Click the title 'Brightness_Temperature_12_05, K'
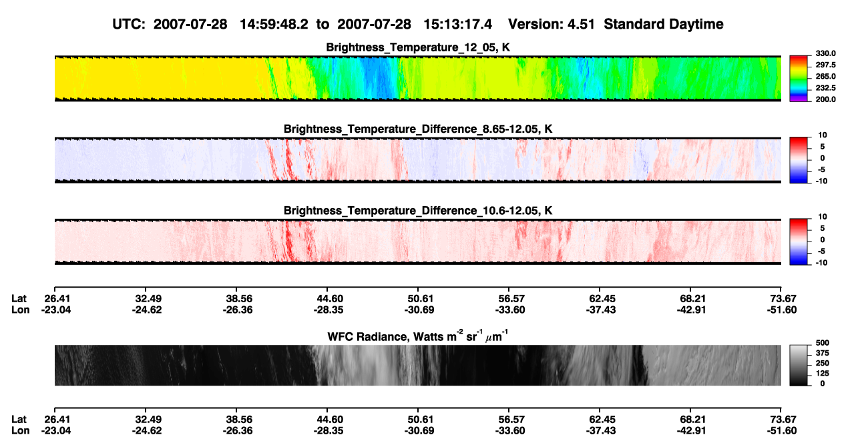868x445 pixels. pos(418,47)
